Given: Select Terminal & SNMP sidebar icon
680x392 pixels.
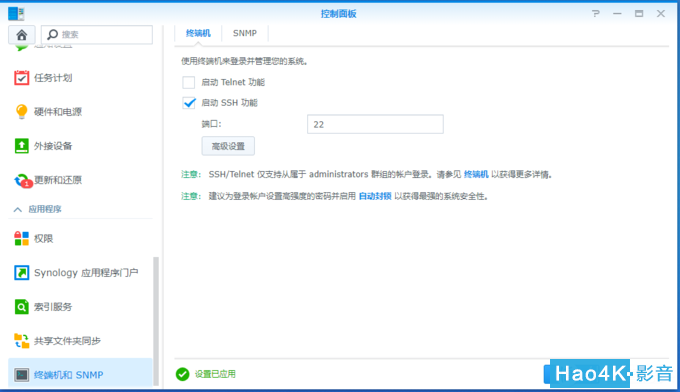Looking at the screenshot, I should 21,375.
